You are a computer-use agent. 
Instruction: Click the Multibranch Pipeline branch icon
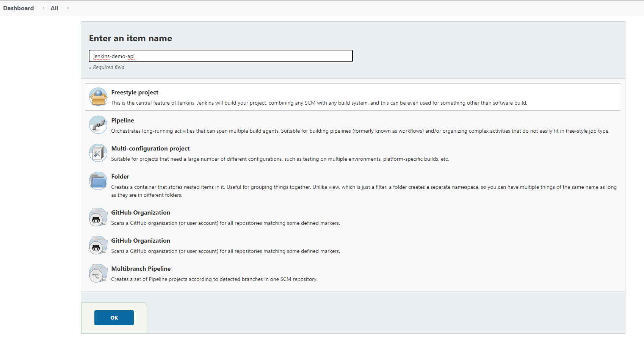98,273
